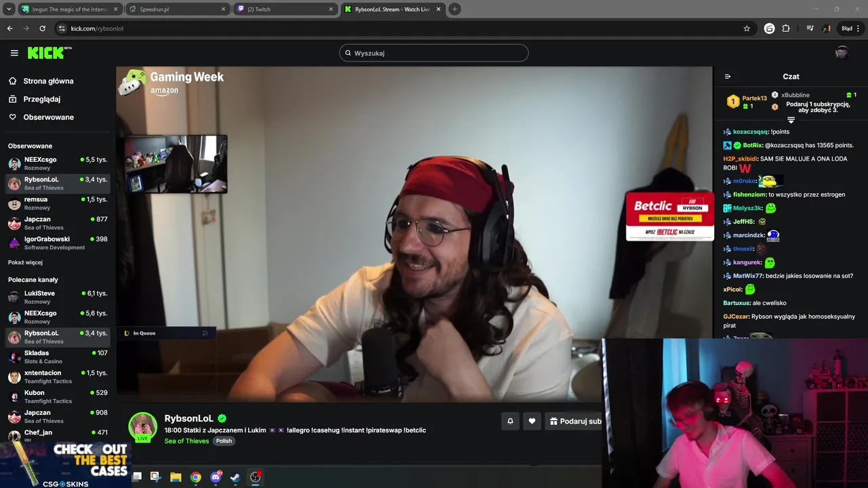
Task: Open a new browser tab
Action: click(455, 9)
